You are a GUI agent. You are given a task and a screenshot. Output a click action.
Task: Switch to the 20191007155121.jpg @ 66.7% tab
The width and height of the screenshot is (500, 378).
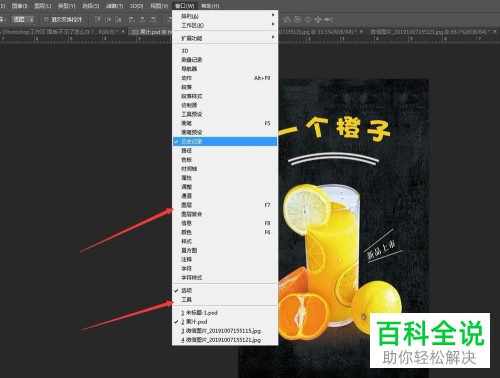pos(433,32)
